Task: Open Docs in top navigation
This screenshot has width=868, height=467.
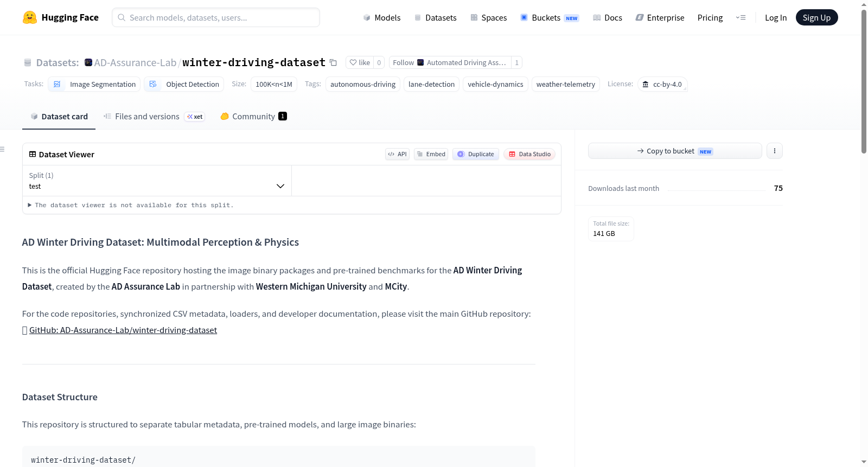Action: [x=607, y=17]
